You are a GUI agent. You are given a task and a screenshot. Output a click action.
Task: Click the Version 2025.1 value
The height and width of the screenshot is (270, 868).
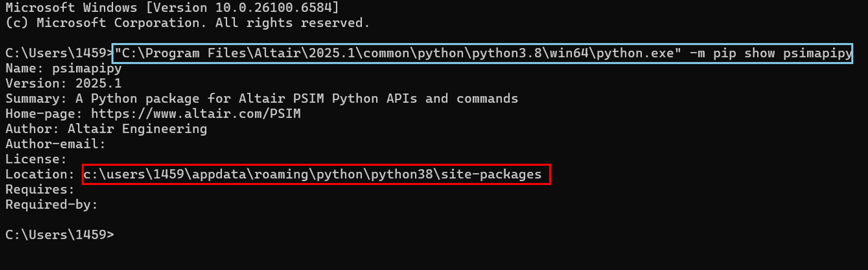[98, 83]
